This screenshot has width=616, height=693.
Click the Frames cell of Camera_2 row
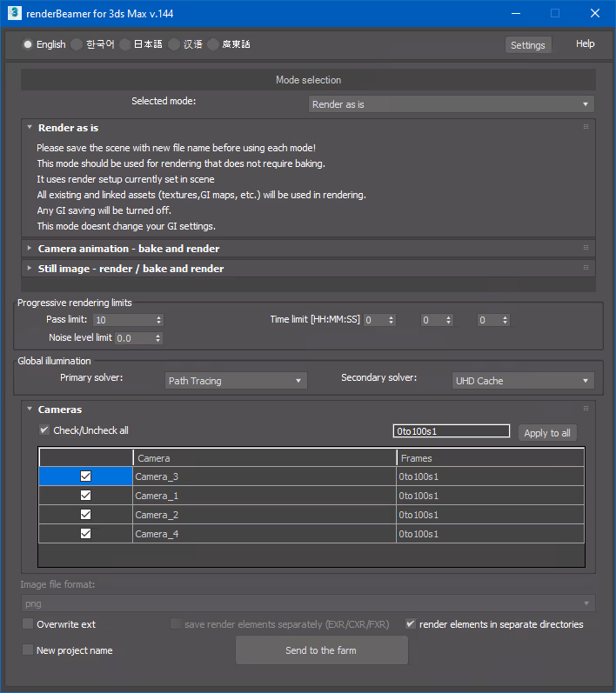coord(491,515)
